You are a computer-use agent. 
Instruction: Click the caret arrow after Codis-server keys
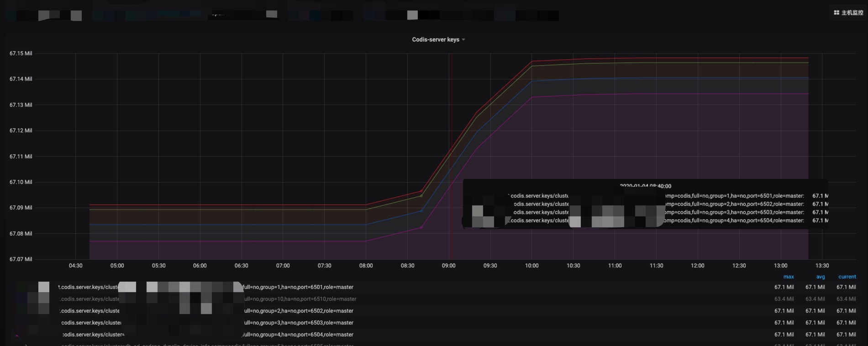pos(463,40)
